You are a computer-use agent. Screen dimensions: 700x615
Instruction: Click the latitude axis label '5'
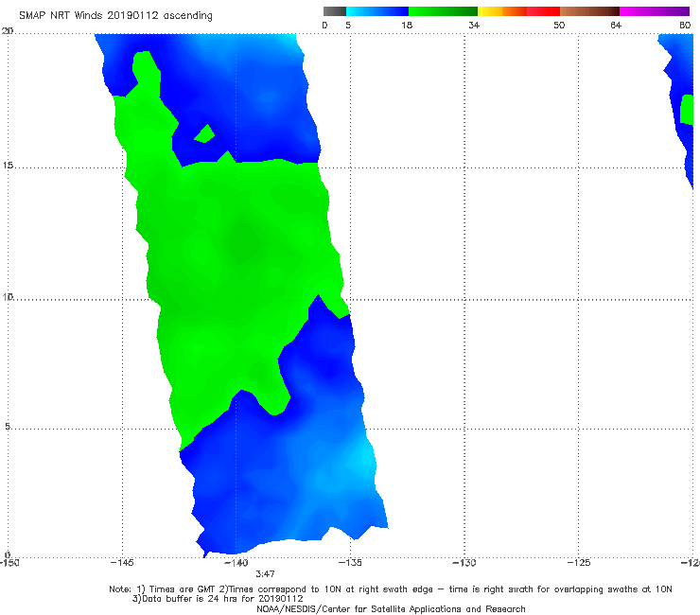coord(8,426)
